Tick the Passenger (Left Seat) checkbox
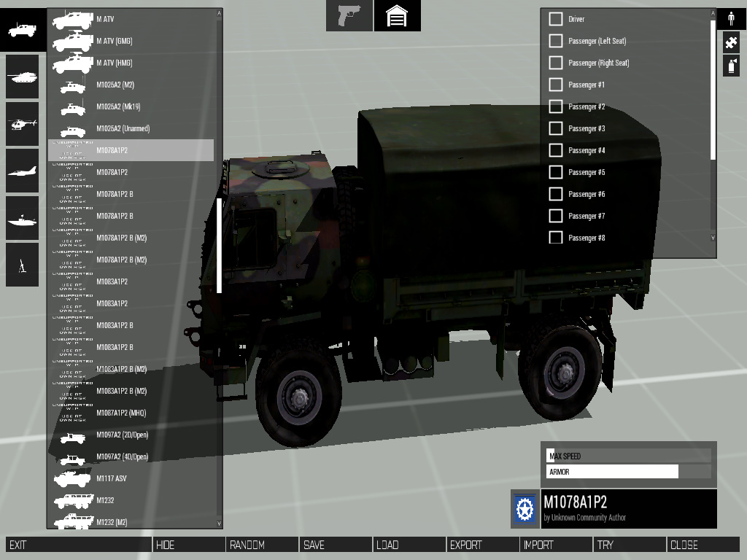This screenshot has width=747, height=560. pyautogui.click(x=556, y=41)
